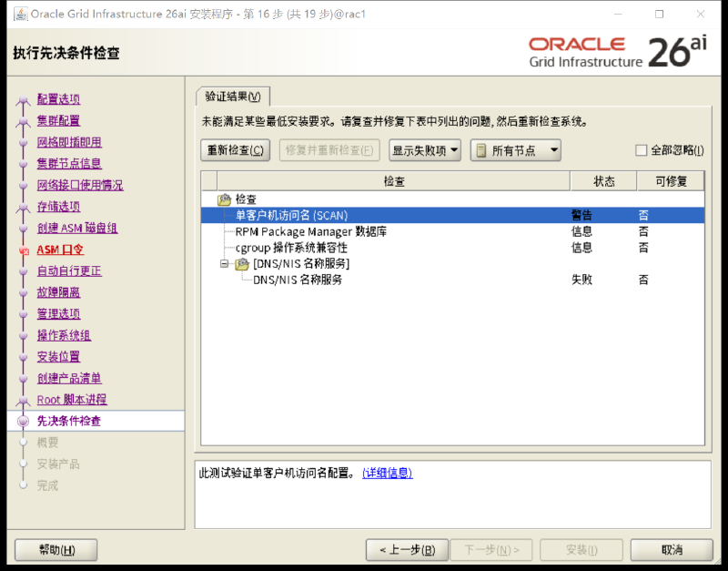Image resolution: width=728 pixels, height=571 pixels.
Task: Click the server icon in 所有节点 dropdown
Action: click(481, 150)
